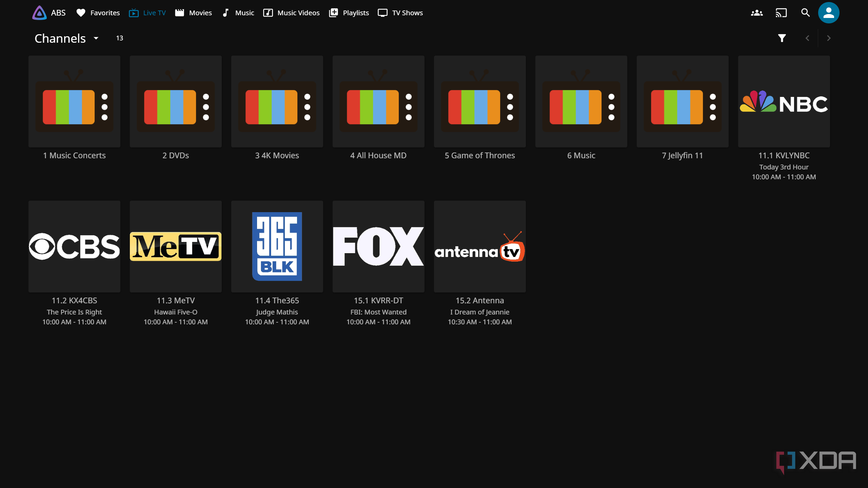Open the CBS logo channel card
The width and height of the screenshot is (868, 488).
pos(74,246)
